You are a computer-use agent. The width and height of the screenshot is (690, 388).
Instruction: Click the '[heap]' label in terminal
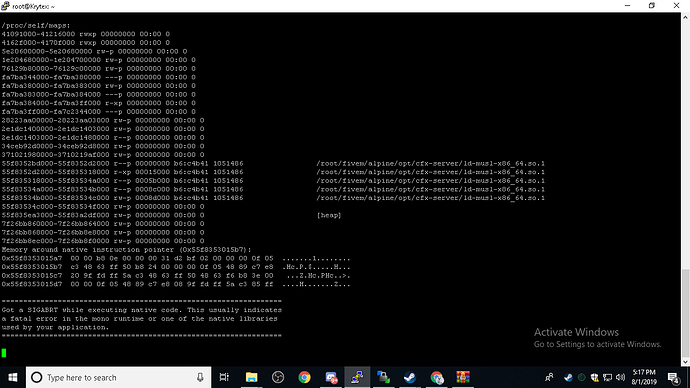(329, 215)
